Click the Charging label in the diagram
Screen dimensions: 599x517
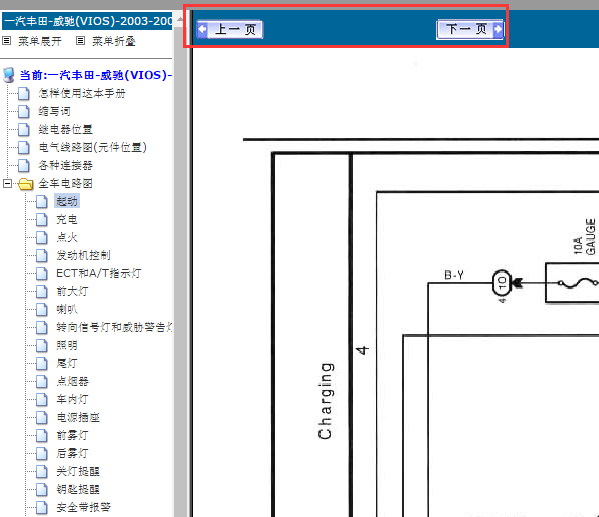coord(325,401)
